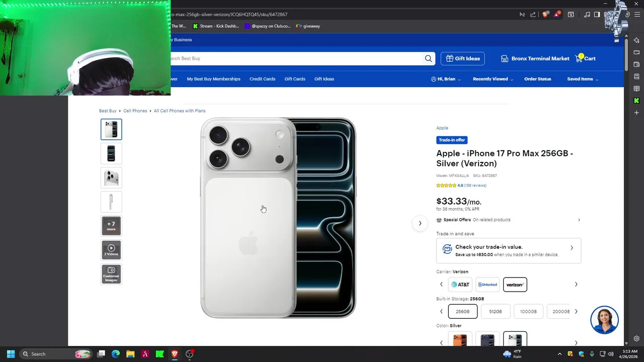
Task: Open Leo AI sparkle icon in sidebar
Action: click(x=636, y=40)
